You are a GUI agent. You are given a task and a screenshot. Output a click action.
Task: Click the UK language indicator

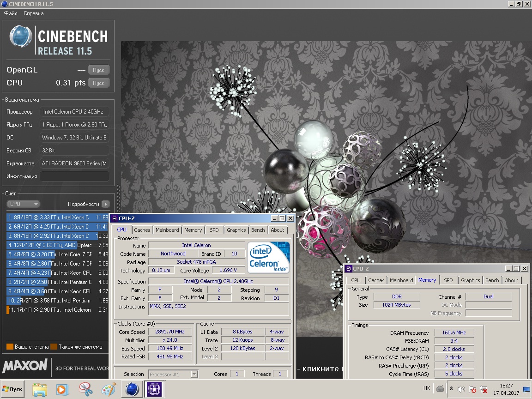[x=427, y=388]
